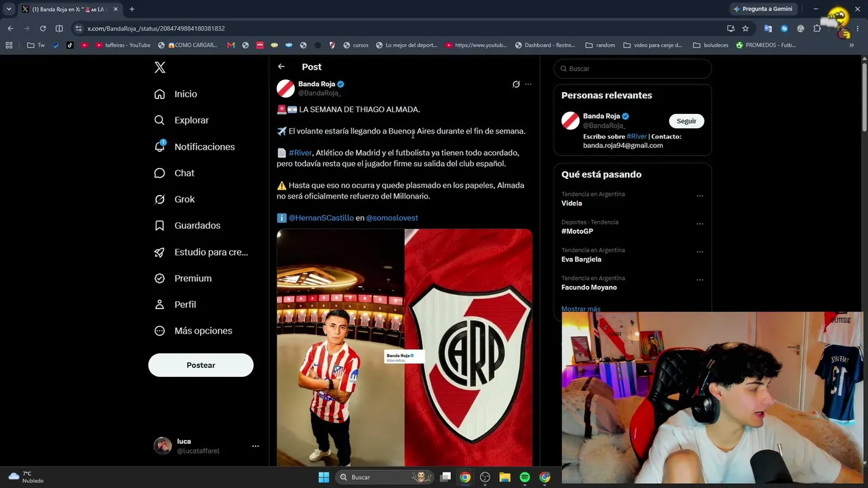Click the Estudio para creadores rocket icon
Screen dimensions: 868x488
click(x=159, y=252)
